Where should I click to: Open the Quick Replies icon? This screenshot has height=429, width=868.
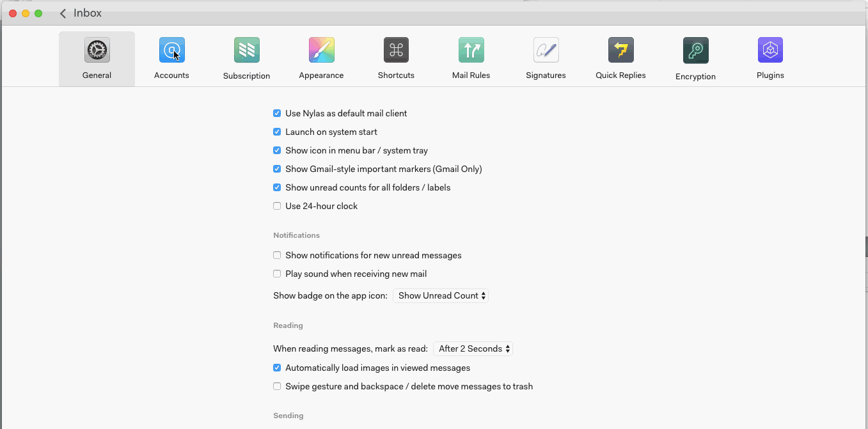620,51
